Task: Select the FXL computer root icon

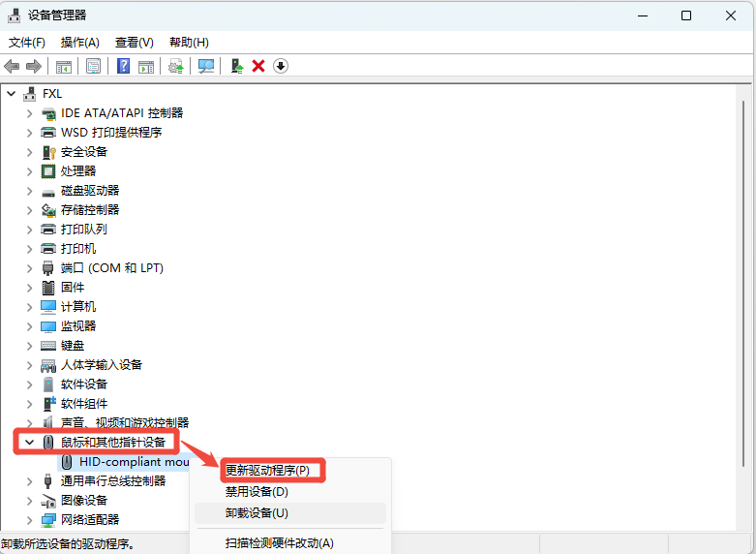Action: [x=30, y=94]
